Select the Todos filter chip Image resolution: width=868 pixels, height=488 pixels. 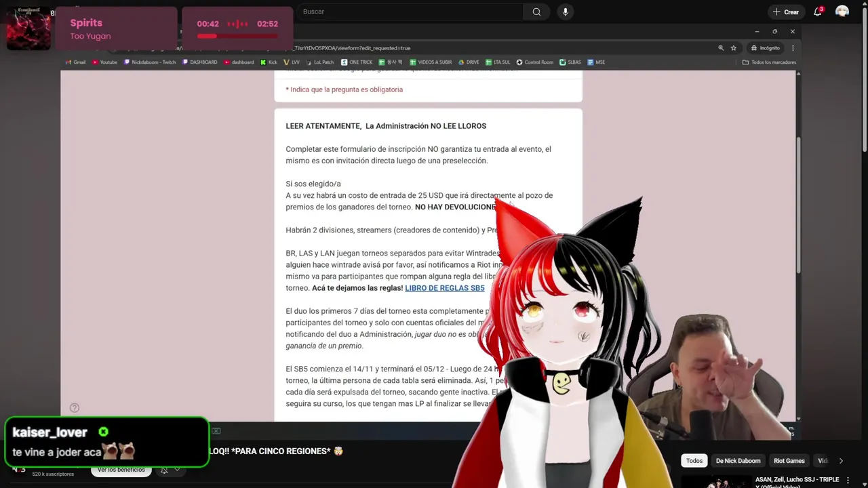(x=694, y=461)
